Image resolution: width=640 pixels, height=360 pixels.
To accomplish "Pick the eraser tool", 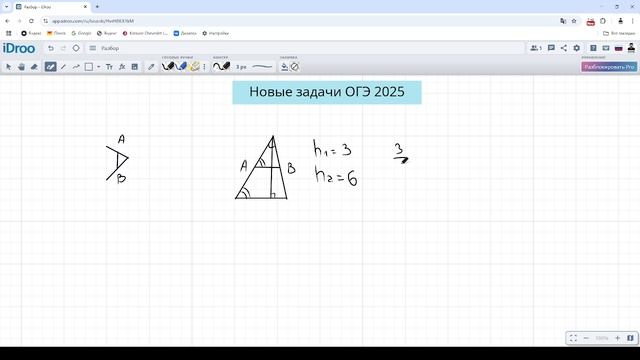I will [x=34, y=67].
